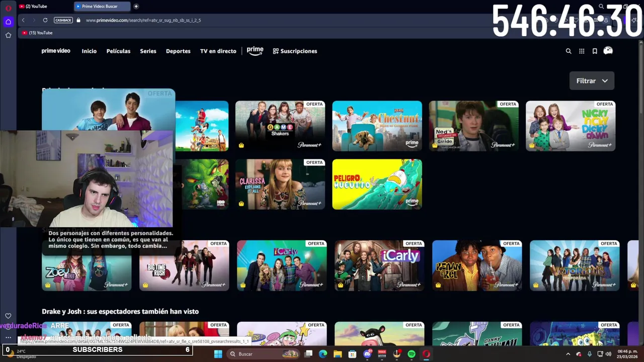Viewport: 644px width, 362px height.
Task: Open a new browser tab
Action: click(136, 6)
